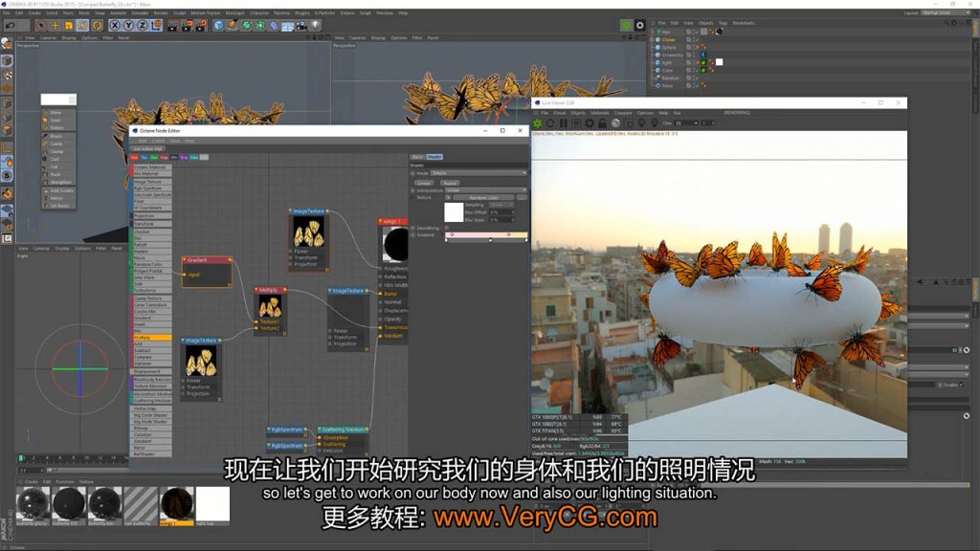Click the pink-yellow gradient bar
Screen dimensions: 980x551
click(x=486, y=235)
